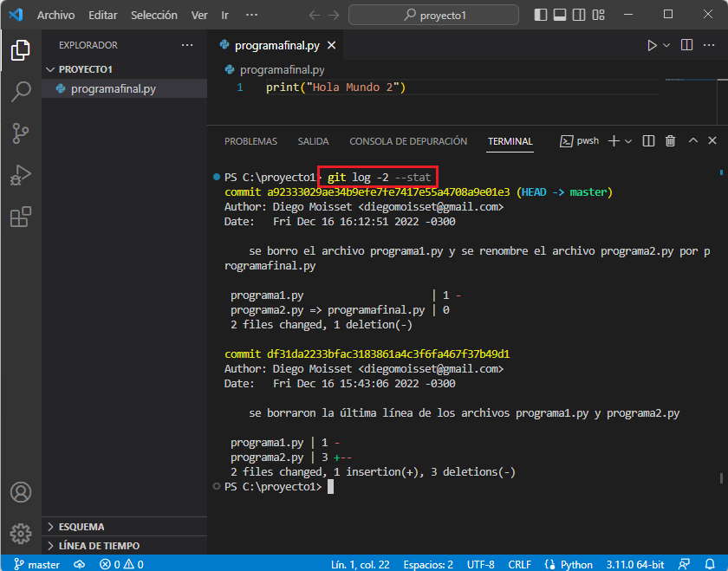Open the Ir menu
The image size is (728, 571).
(x=224, y=16)
